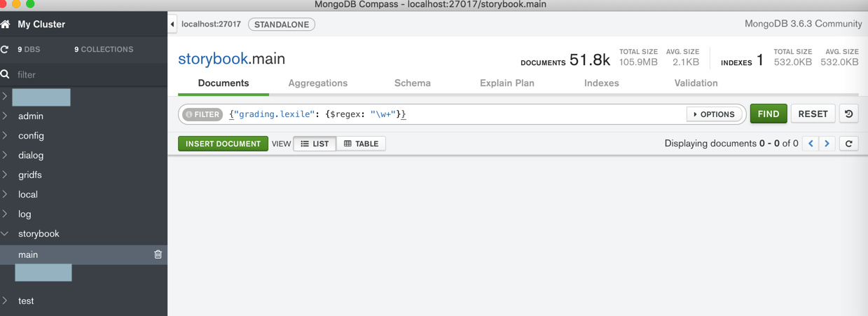The height and width of the screenshot is (316, 868).
Task: Open the Schema tab
Action: coord(412,83)
